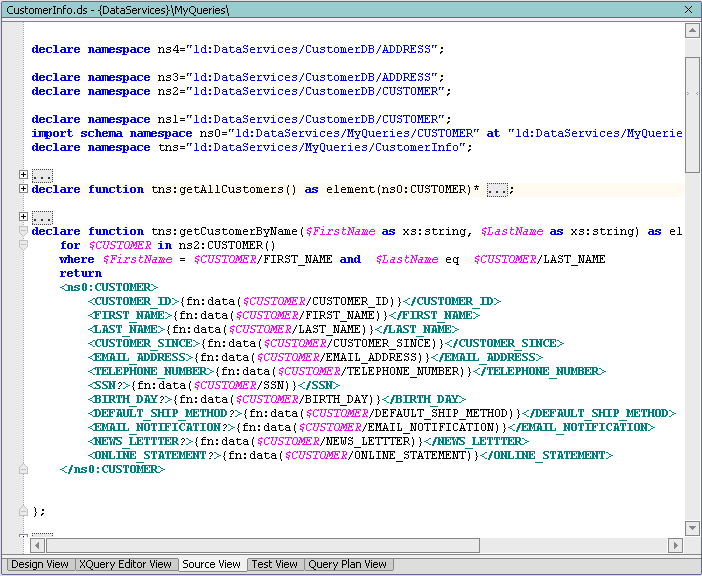Click the horizontal scrollbar thumb
The width and height of the screenshot is (702, 576).
click(263, 546)
